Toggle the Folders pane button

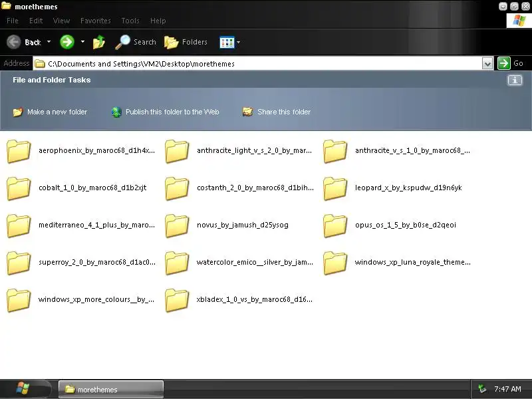coord(186,42)
